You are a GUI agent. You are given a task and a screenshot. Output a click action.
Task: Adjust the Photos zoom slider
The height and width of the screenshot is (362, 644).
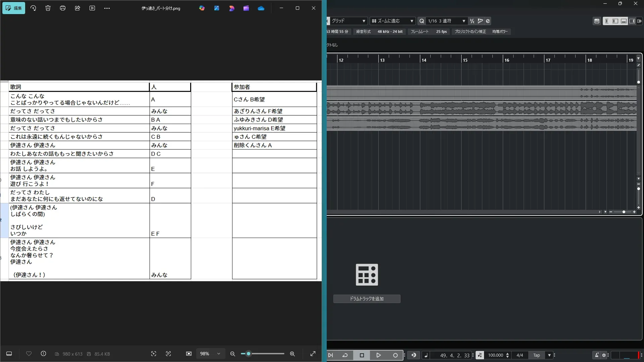coord(249,354)
